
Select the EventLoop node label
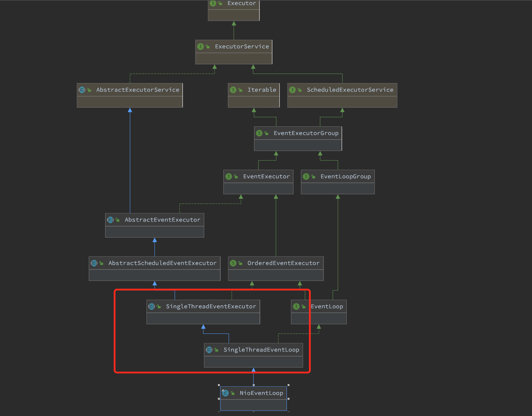tap(327, 307)
